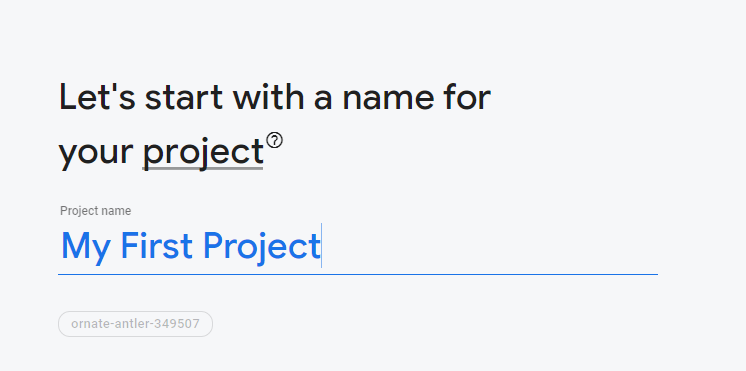This screenshot has height=371, width=746.
Task: Edit the ornate-antler-349507 project ID chip
Action: pos(135,324)
